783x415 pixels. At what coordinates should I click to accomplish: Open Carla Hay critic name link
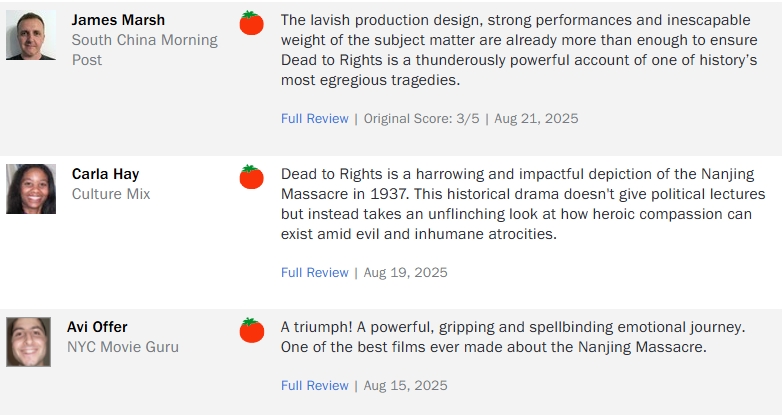[104, 174]
